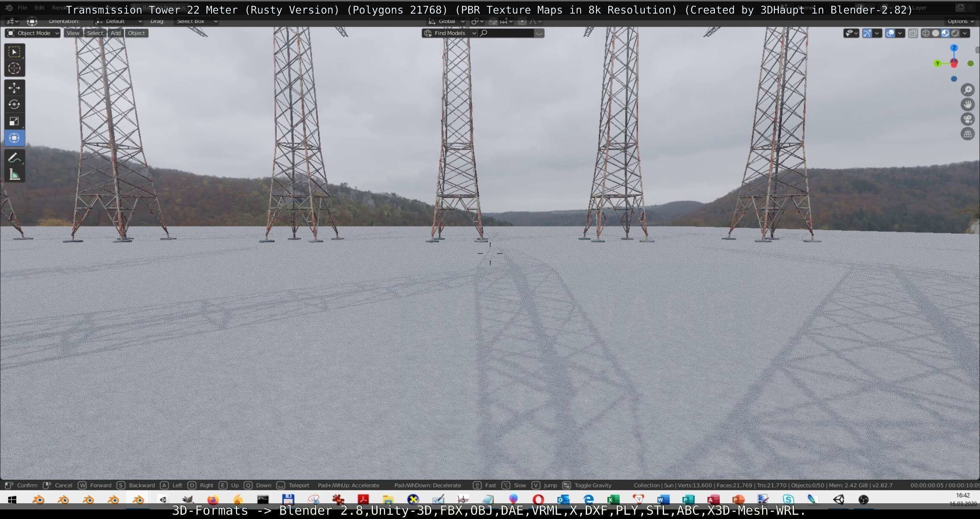Open viewport shading options dropdown arrow
The width and height of the screenshot is (980, 519).
click(965, 33)
